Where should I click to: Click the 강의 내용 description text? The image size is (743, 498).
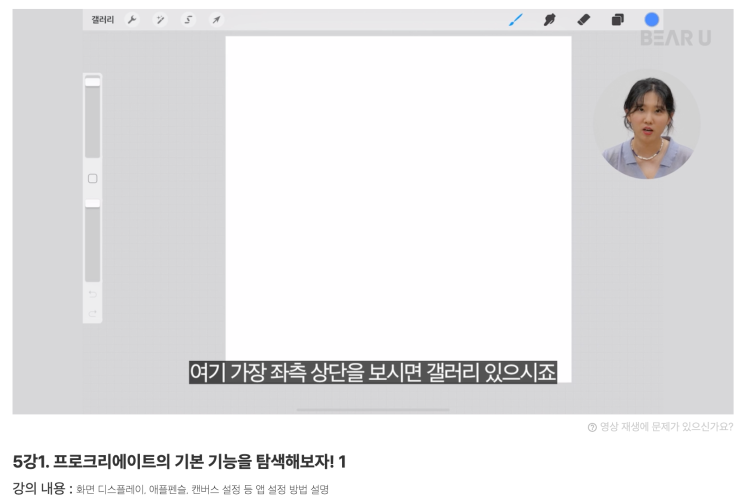[x=171, y=489]
